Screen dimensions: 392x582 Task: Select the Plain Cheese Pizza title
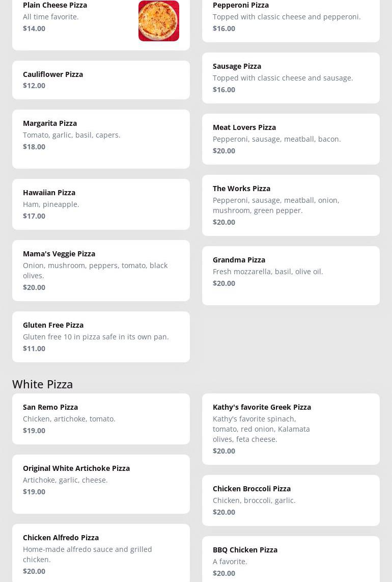coord(55,5)
